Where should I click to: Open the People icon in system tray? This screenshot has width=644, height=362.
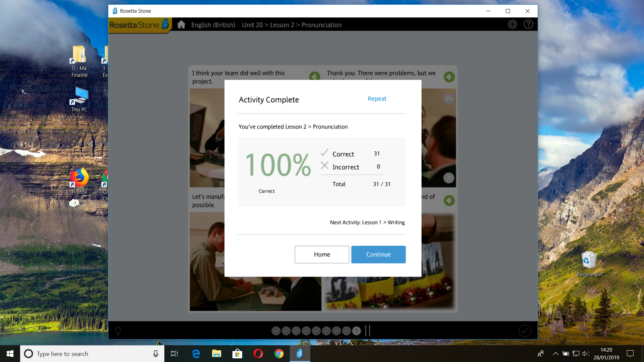pyautogui.click(x=541, y=354)
